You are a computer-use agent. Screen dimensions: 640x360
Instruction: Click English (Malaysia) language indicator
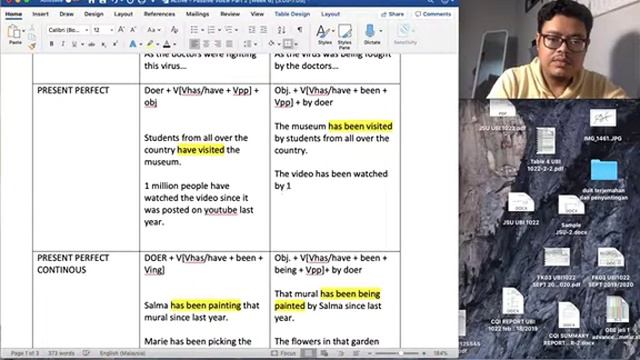click(122, 353)
